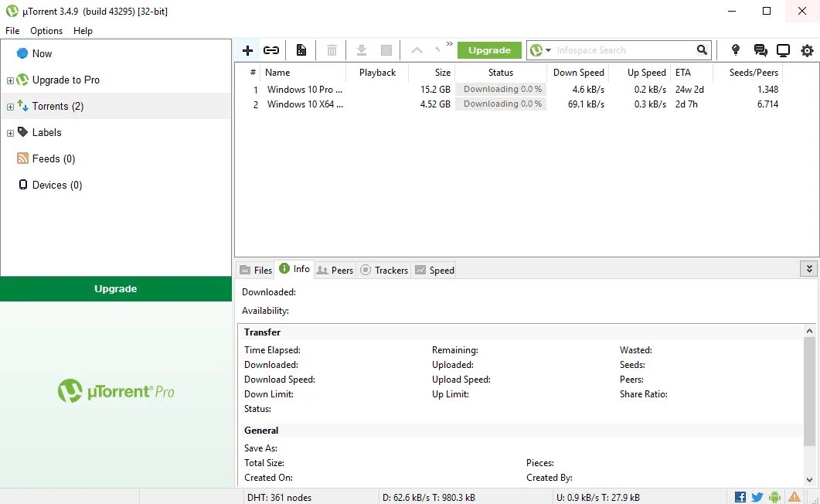Click the Facebook icon in status bar
This screenshot has height=504, width=820.
[x=740, y=497]
